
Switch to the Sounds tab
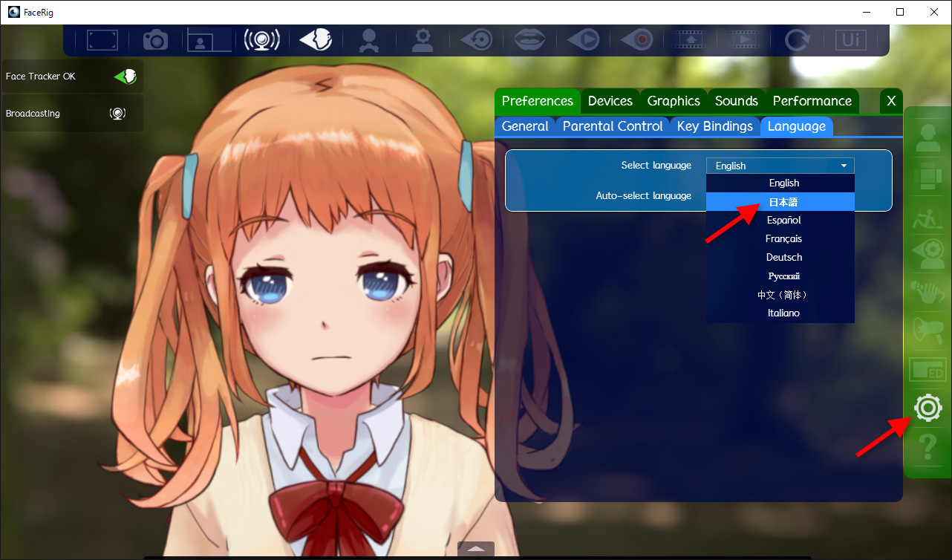click(x=737, y=101)
